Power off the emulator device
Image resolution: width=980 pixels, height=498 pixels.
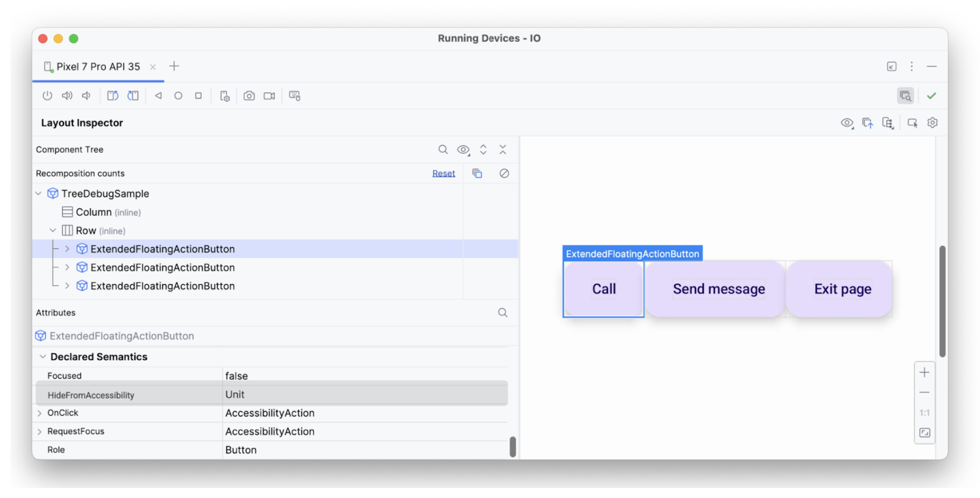point(47,95)
